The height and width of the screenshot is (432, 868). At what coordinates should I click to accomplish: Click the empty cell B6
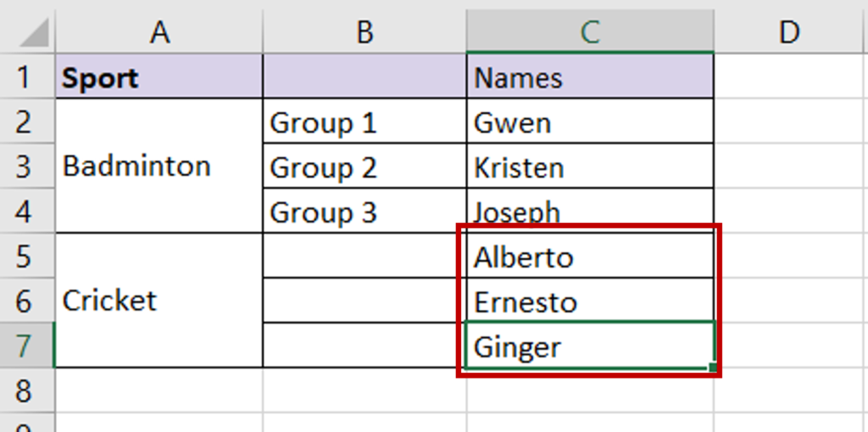[x=364, y=301]
